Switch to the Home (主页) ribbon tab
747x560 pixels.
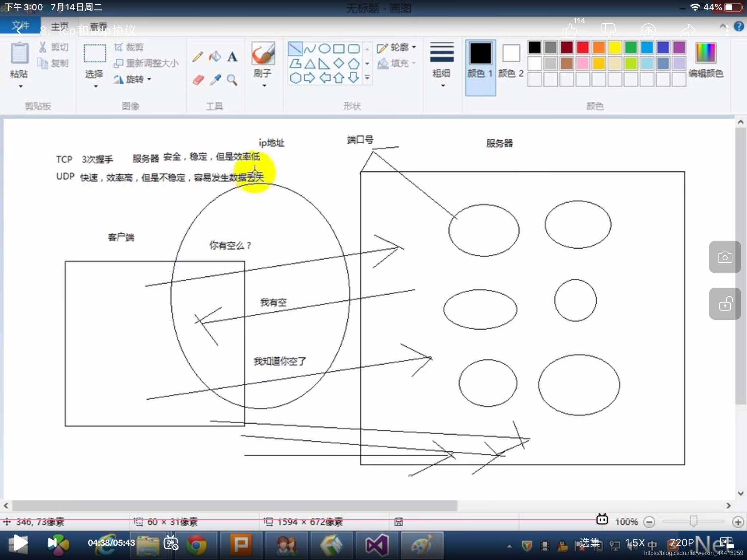(x=60, y=27)
